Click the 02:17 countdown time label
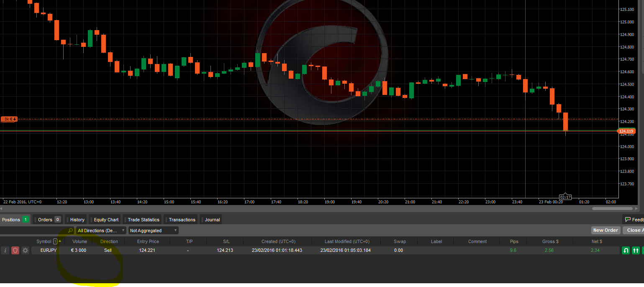The width and height of the screenshot is (644, 287). (565, 197)
